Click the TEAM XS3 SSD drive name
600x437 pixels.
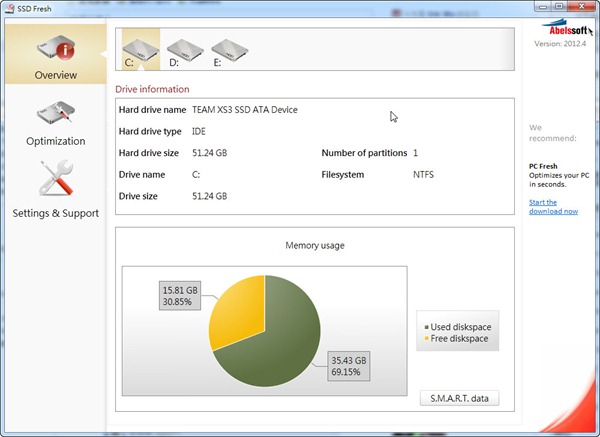coord(245,109)
